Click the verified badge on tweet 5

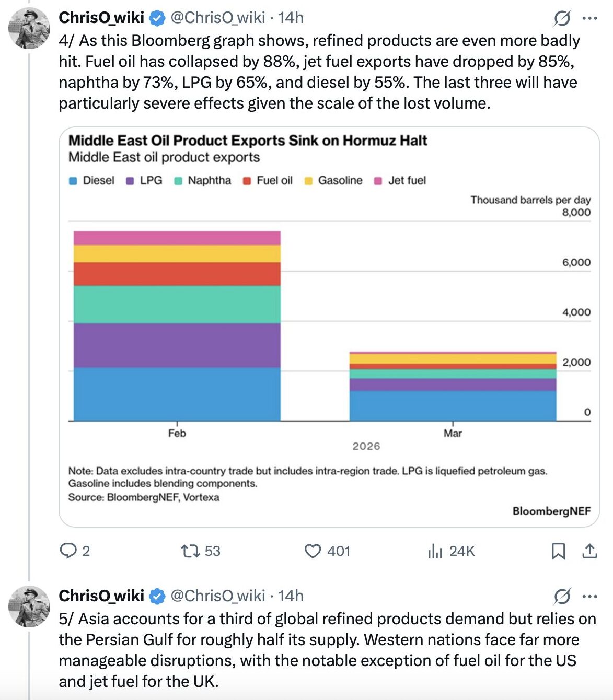157,596
